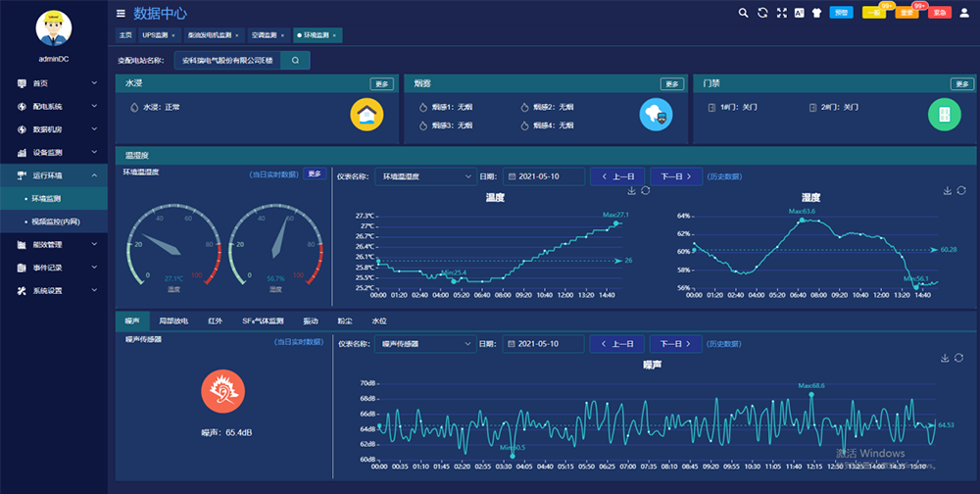Switch to the 局部放电 tab
The width and height of the screenshot is (980, 494).
point(172,321)
